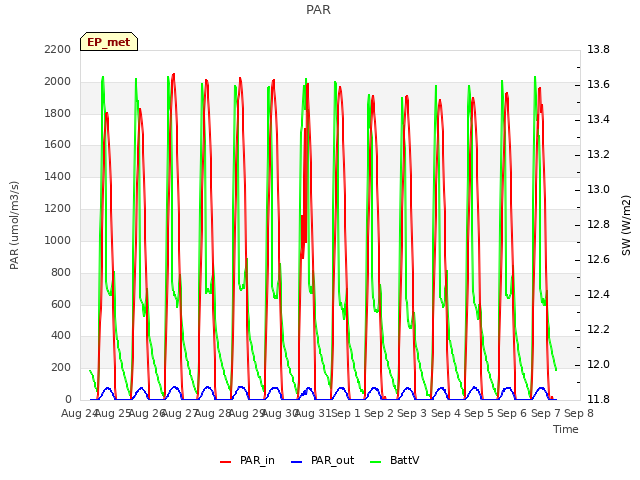Click the 1200 left axis value
640x480 pixels.
(58, 208)
